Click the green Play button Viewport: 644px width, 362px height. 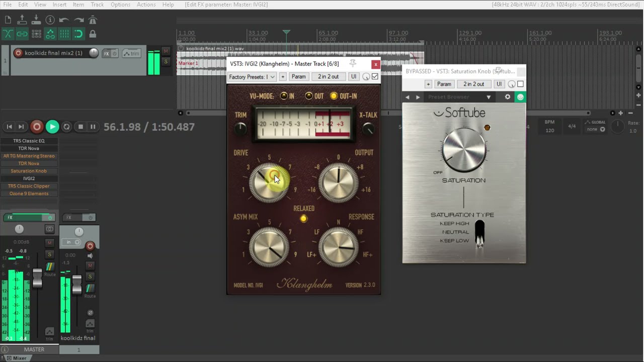pos(52,127)
